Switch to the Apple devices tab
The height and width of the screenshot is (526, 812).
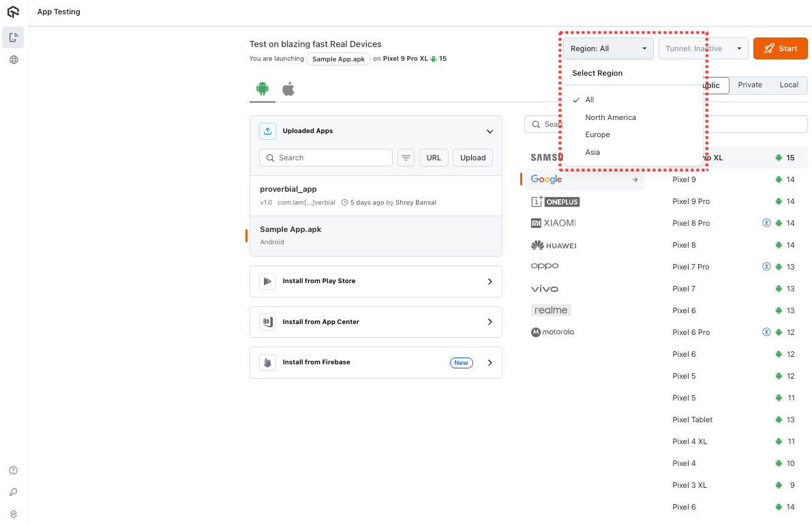288,88
